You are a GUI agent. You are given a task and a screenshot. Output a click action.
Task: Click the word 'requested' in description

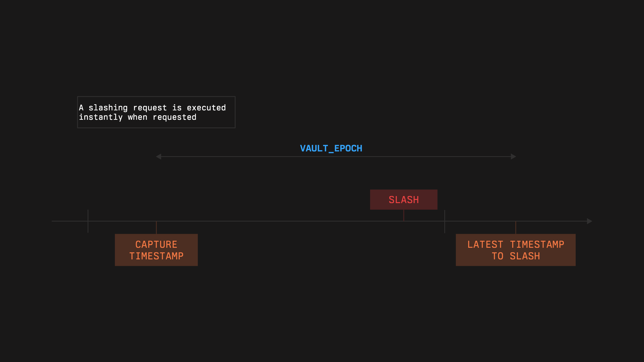175,117
